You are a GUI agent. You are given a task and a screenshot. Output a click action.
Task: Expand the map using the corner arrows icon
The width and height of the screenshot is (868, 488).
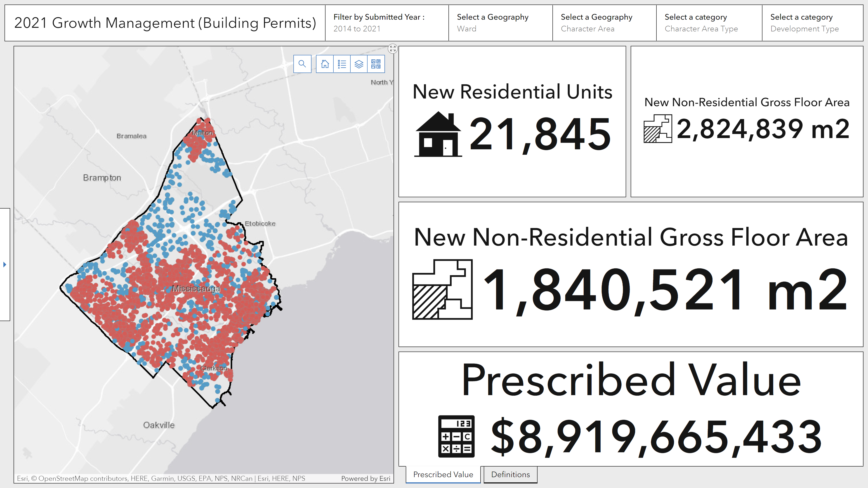pos(393,49)
